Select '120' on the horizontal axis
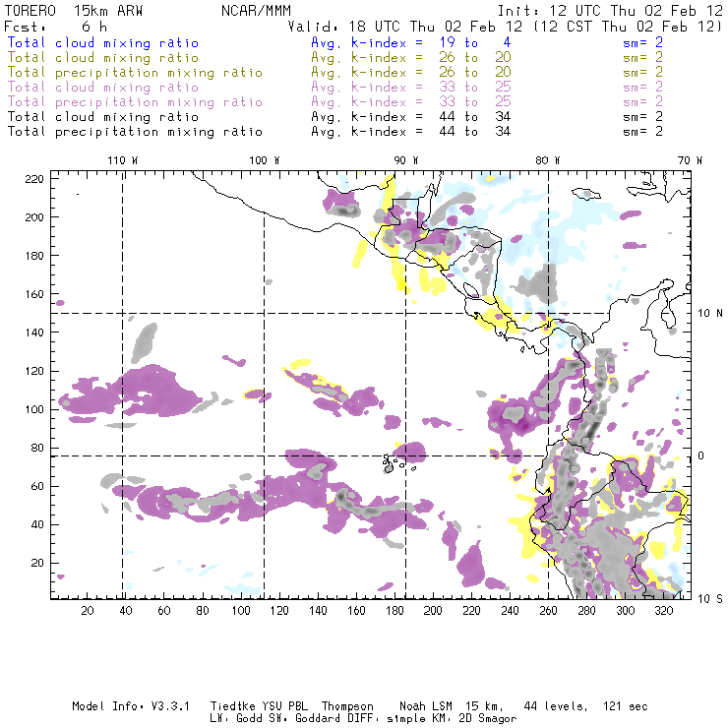The image size is (728, 728). coord(279,611)
